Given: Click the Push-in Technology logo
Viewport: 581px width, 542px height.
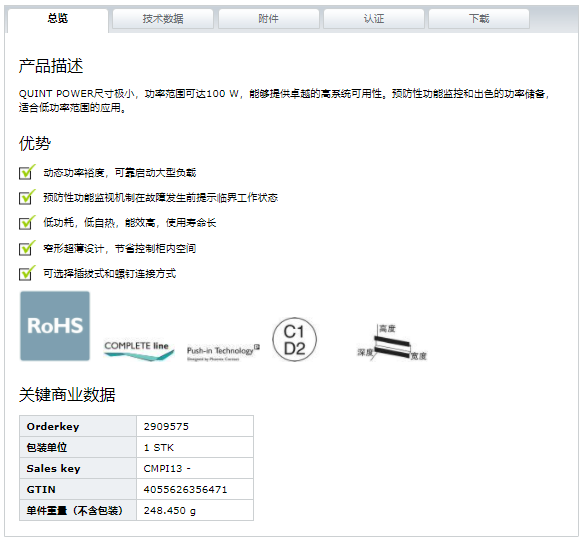Looking at the screenshot, I should [x=223, y=353].
